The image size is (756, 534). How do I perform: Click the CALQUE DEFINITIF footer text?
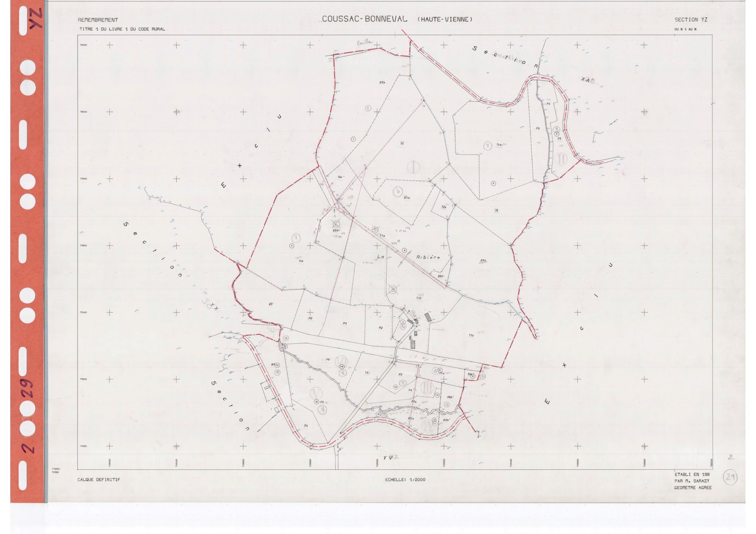click(x=99, y=480)
